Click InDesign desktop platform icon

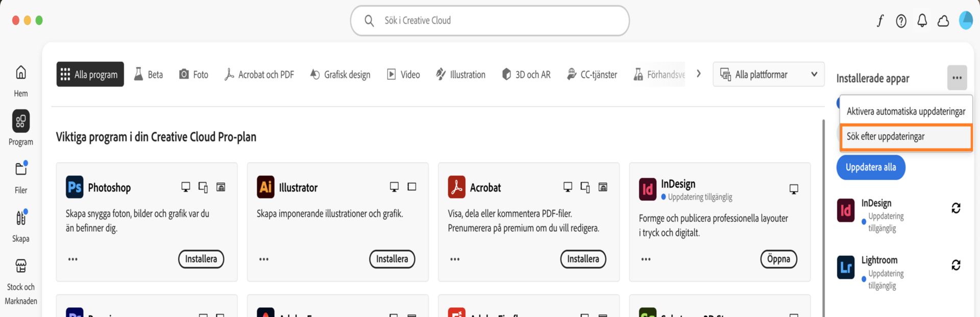(x=794, y=189)
